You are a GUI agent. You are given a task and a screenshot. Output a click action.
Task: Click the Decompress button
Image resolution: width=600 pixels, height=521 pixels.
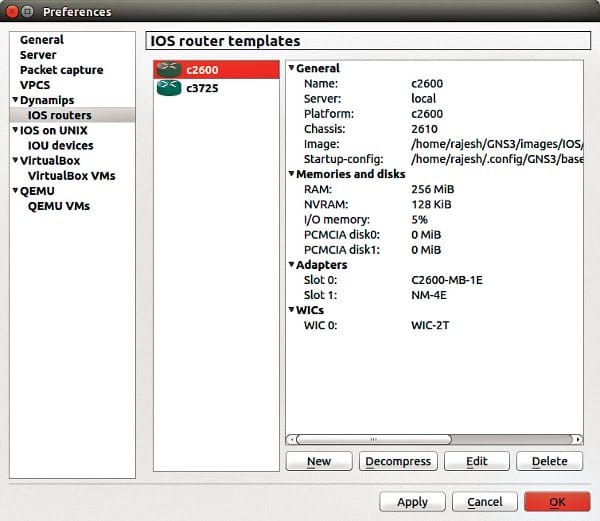coord(398,461)
